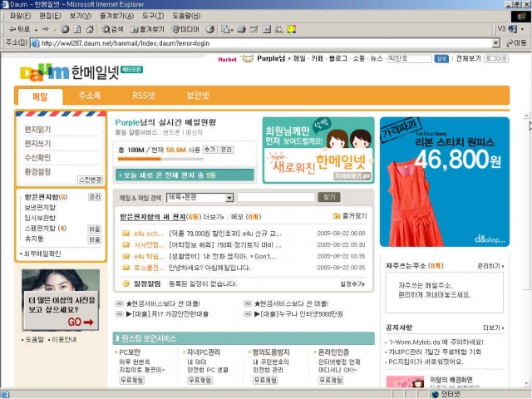Click 오늘 새로 온 전체 편지 bar
This screenshot has width=532, height=399.
point(185,175)
